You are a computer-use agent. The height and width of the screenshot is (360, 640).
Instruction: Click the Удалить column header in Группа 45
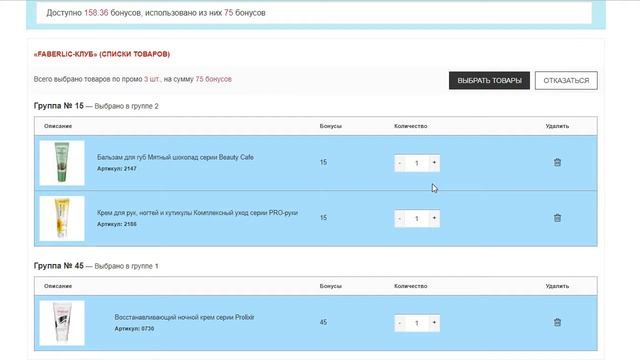(557, 286)
